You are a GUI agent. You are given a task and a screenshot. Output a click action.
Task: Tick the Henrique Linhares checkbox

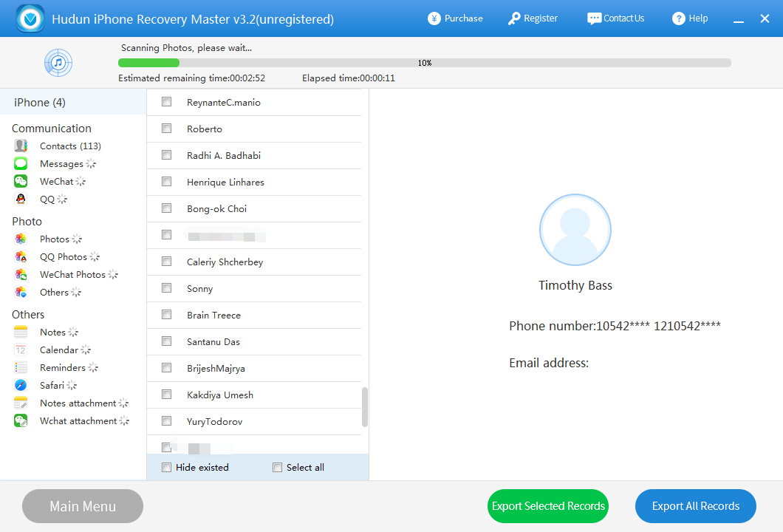coord(167,181)
